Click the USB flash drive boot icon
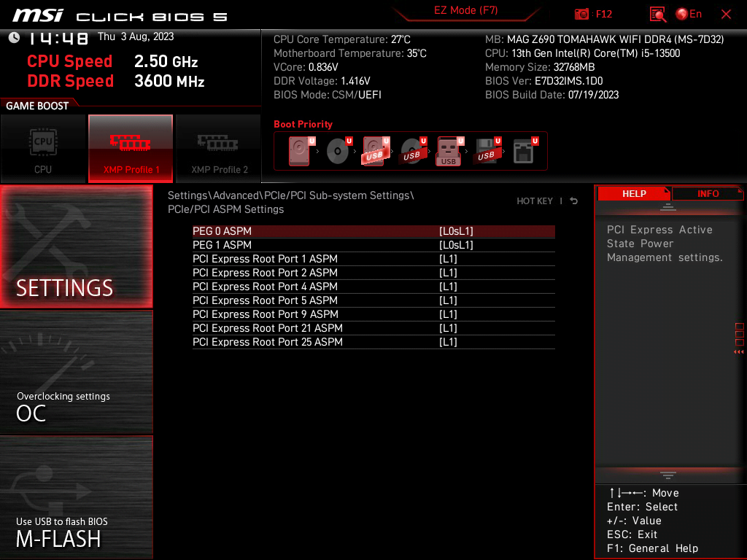The width and height of the screenshot is (747, 560). tap(448, 151)
